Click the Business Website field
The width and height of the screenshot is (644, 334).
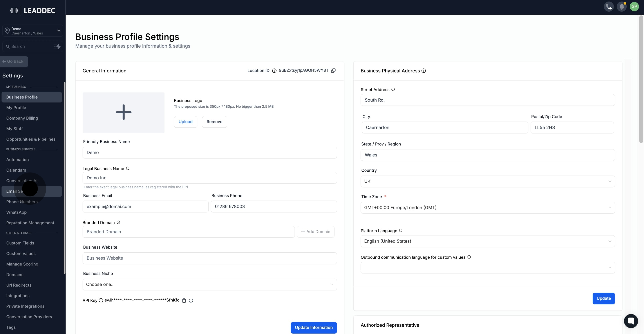click(x=210, y=258)
